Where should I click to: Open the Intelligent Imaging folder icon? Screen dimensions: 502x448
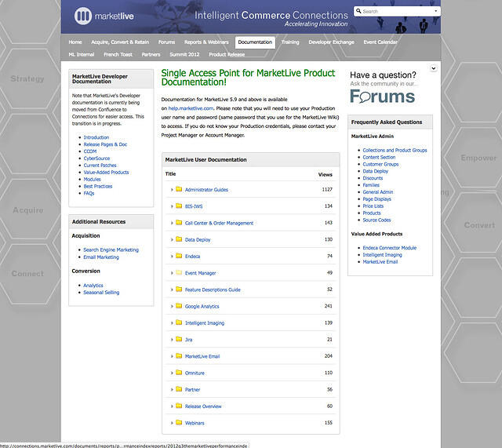(x=179, y=322)
